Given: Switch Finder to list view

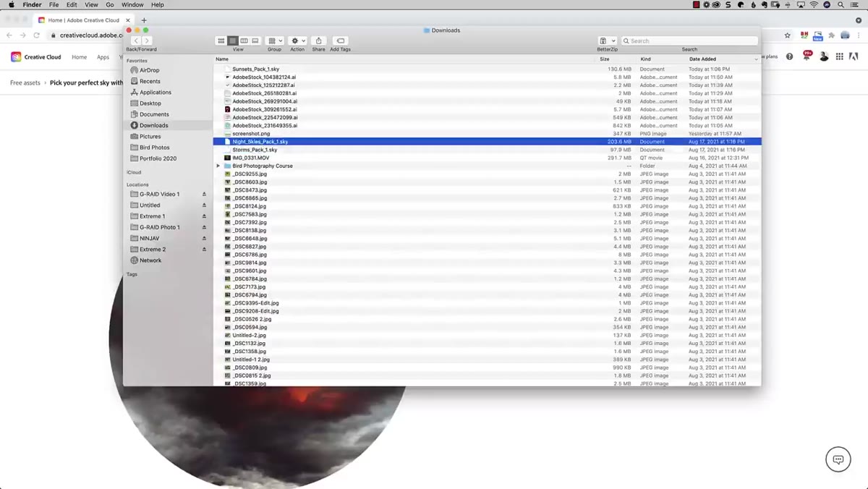Looking at the screenshot, I should (x=233, y=41).
